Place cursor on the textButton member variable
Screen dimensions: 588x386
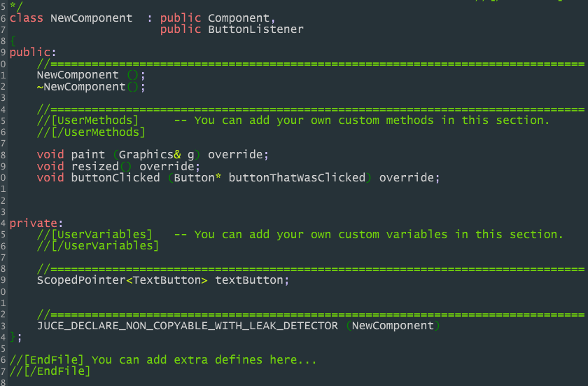pos(248,280)
